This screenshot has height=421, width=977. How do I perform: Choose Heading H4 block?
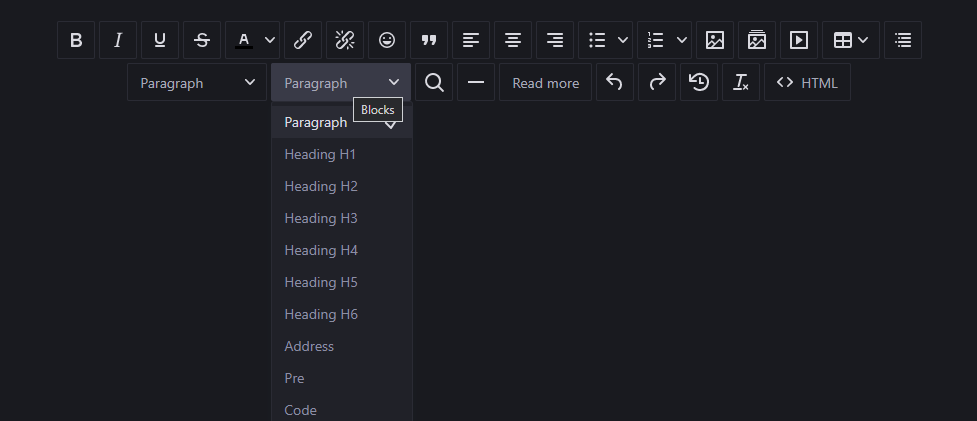(x=342, y=250)
